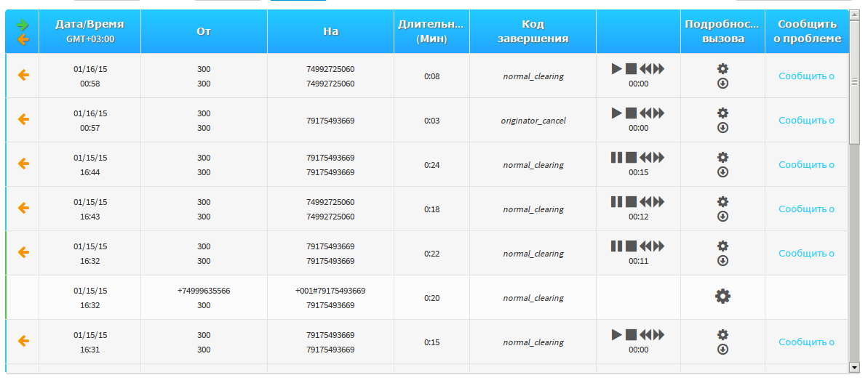Select the +74999635566 caller number cell

pos(204,291)
